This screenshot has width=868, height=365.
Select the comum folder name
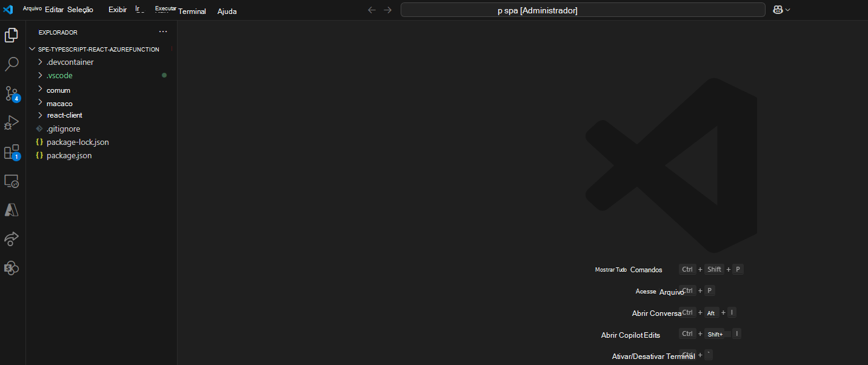tap(58, 90)
